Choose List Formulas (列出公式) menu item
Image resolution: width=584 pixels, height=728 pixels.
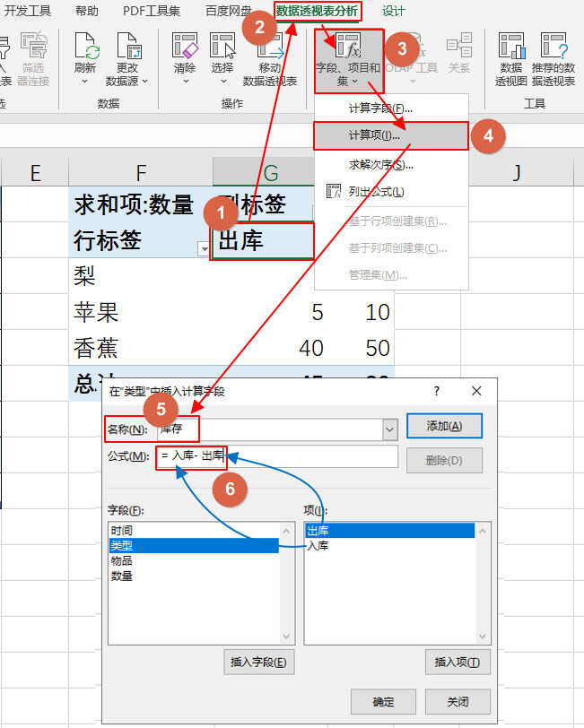point(391,191)
